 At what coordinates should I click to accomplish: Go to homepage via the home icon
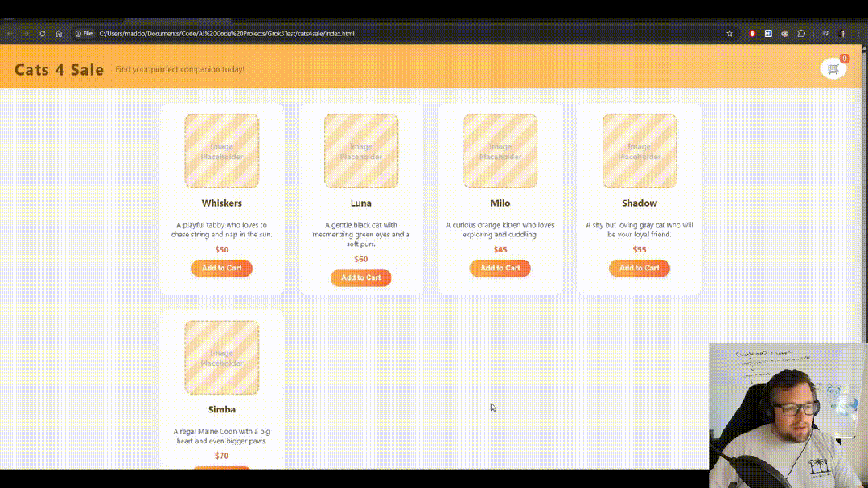click(59, 34)
